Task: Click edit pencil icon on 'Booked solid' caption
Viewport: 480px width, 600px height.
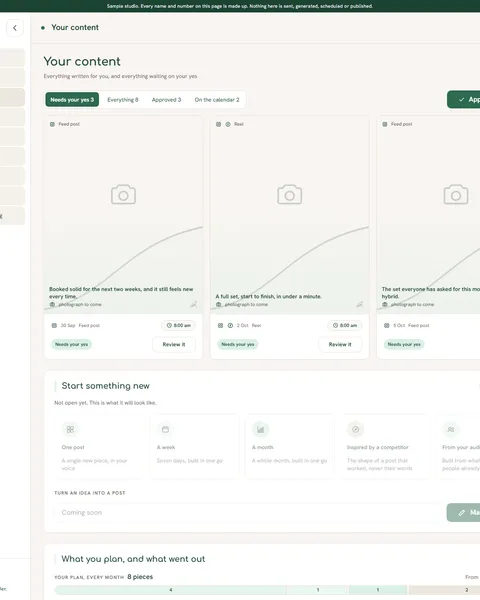Action: click(x=194, y=304)
